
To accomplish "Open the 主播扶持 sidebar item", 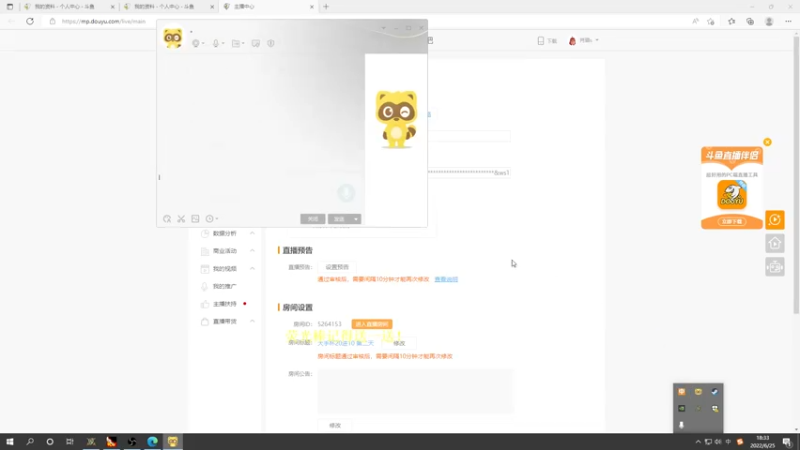I will pos(224,304).
